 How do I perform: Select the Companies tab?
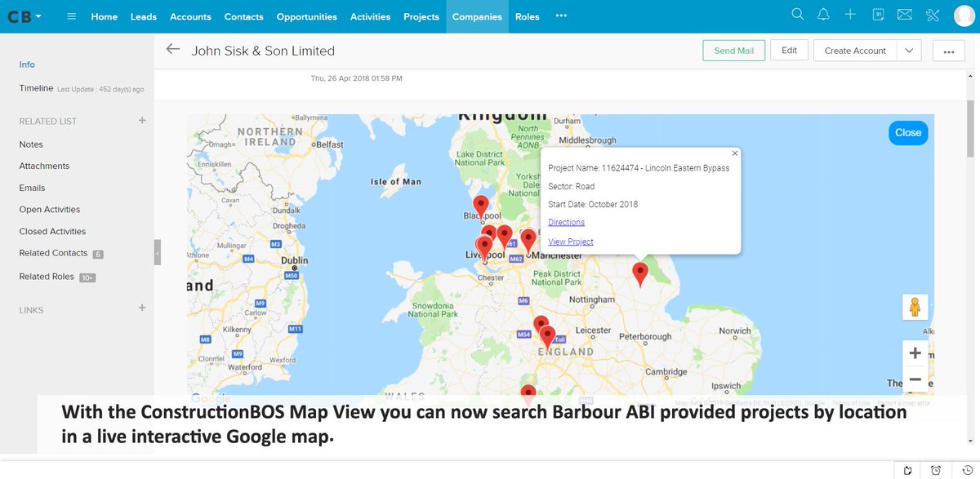477,16
